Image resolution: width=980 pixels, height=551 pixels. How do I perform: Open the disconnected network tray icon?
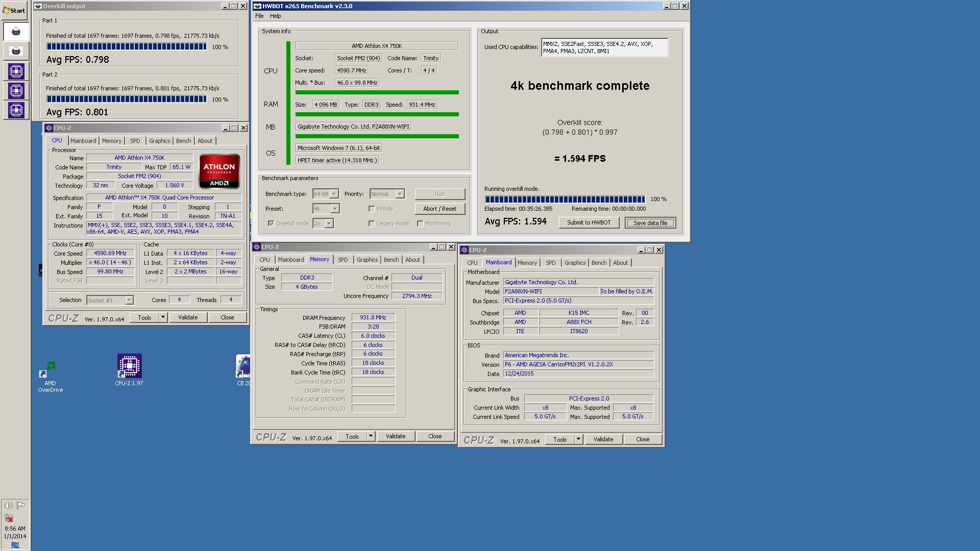click(x=9, y=518)
